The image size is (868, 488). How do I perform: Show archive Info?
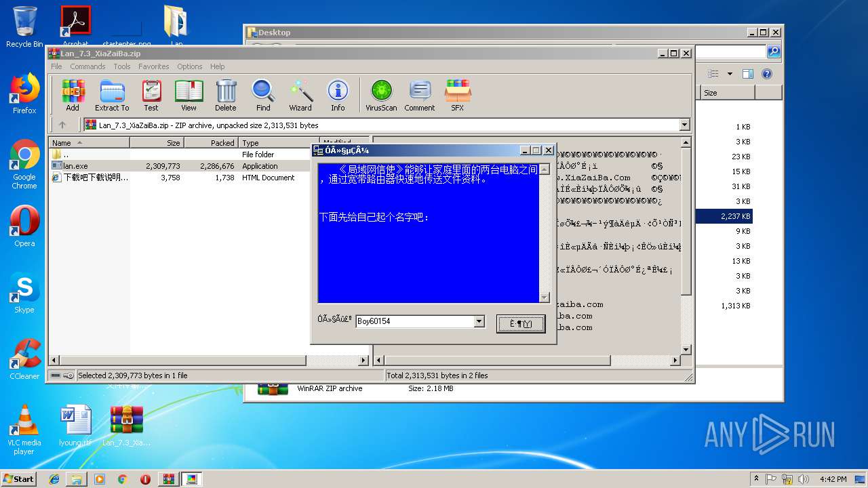[338, 95]
